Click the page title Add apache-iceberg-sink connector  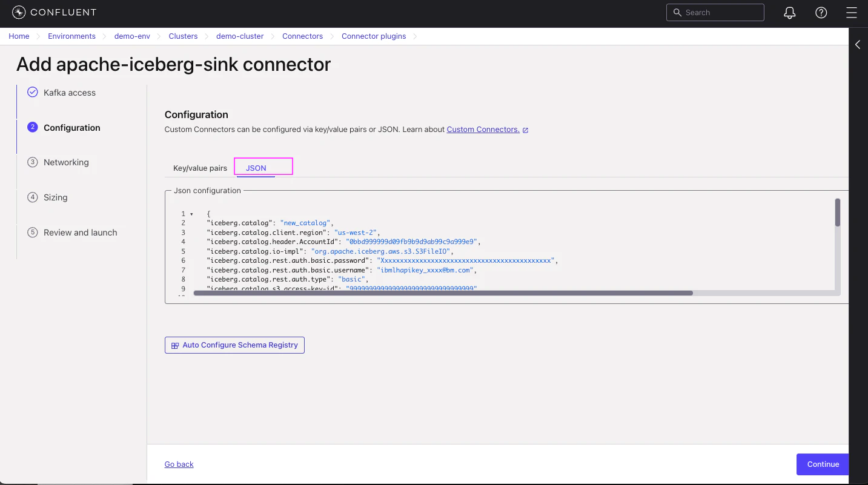174,64
